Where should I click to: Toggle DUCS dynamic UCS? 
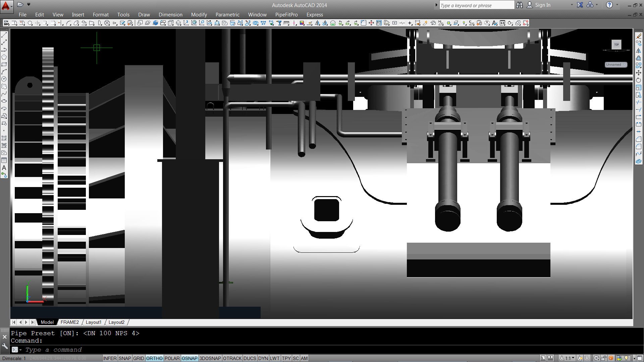coord(250,358)
